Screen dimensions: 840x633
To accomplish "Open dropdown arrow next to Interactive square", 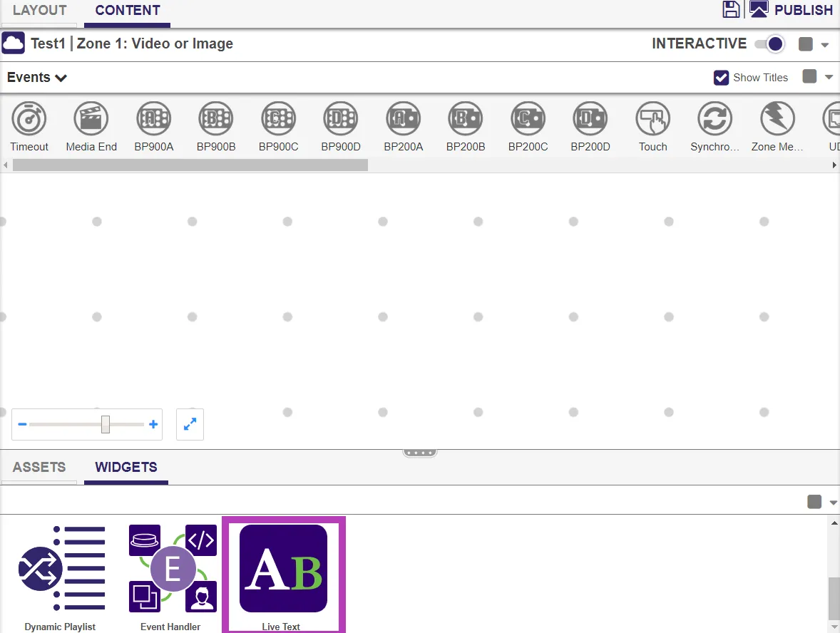I will click(825, 45).
